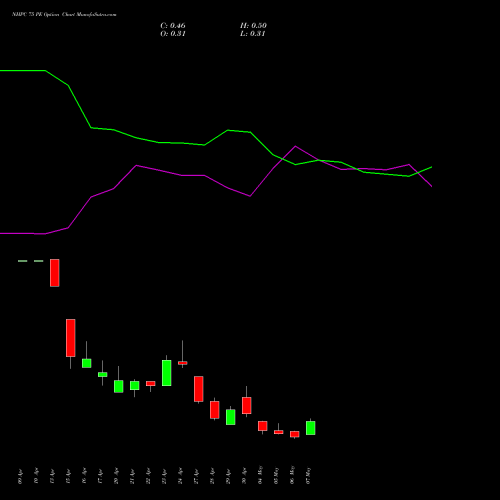Select the red candle above 27 Apr

pos(199,389)
